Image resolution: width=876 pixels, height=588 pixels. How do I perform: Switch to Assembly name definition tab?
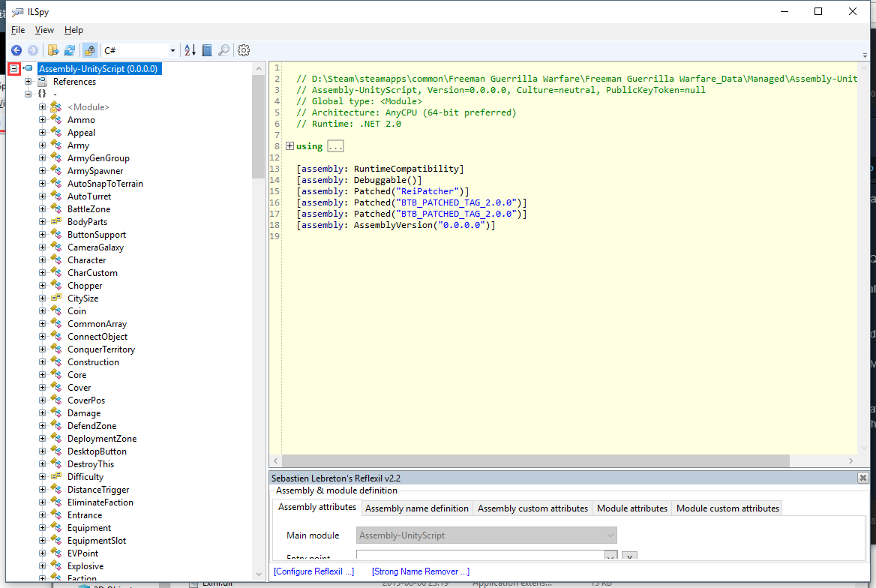pyautogui.click(x=417, y=508)
